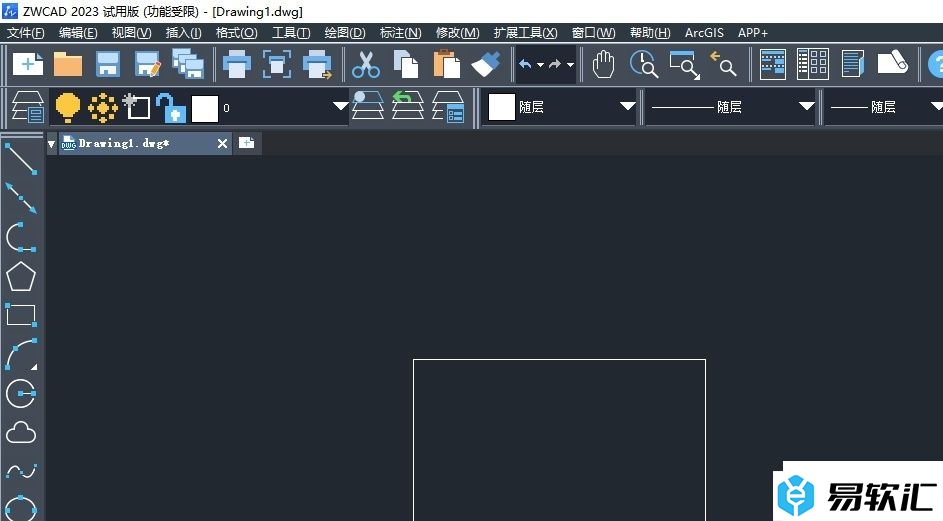Image resolution: width=943 pixels, height=521 pixels.
Task: Open the 绘图(D) menu
Action: 345,32
